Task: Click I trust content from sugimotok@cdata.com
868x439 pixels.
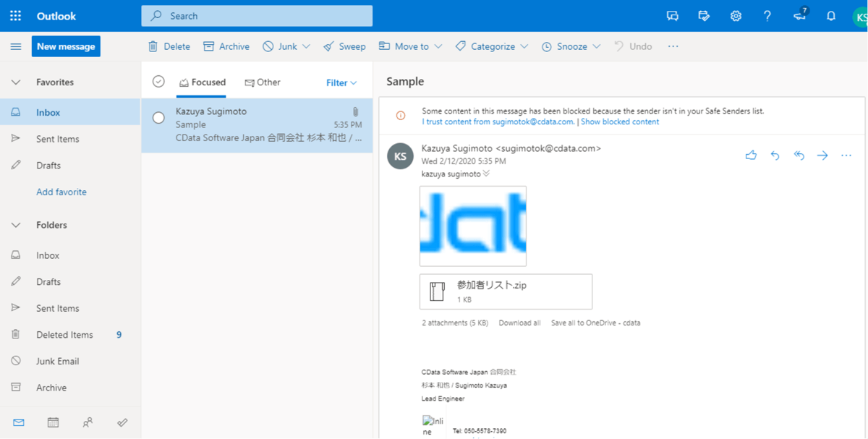Action: click(498, 122)
